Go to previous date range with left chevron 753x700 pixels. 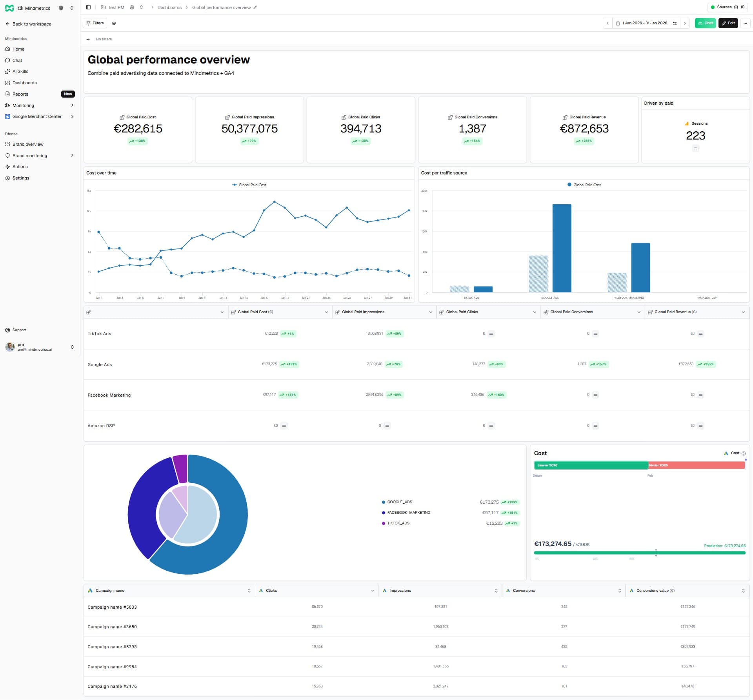[x=607, y=23]
